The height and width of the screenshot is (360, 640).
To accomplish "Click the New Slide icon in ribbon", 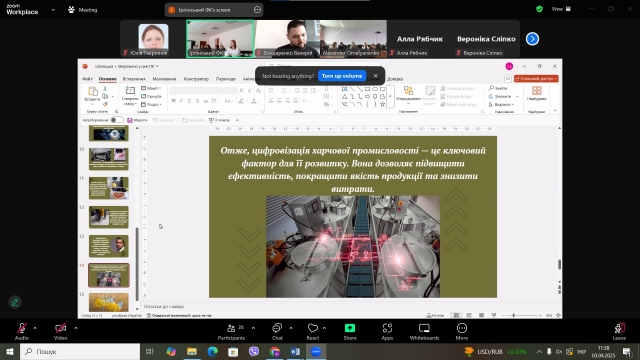I will 130,91.
